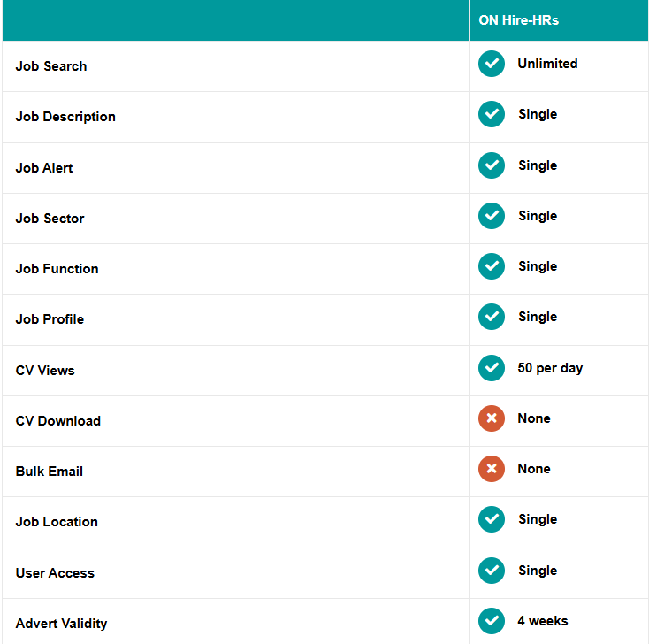Select the Job Function row label
The height and width of the screenshot is (644, 649).
[57, 269]
